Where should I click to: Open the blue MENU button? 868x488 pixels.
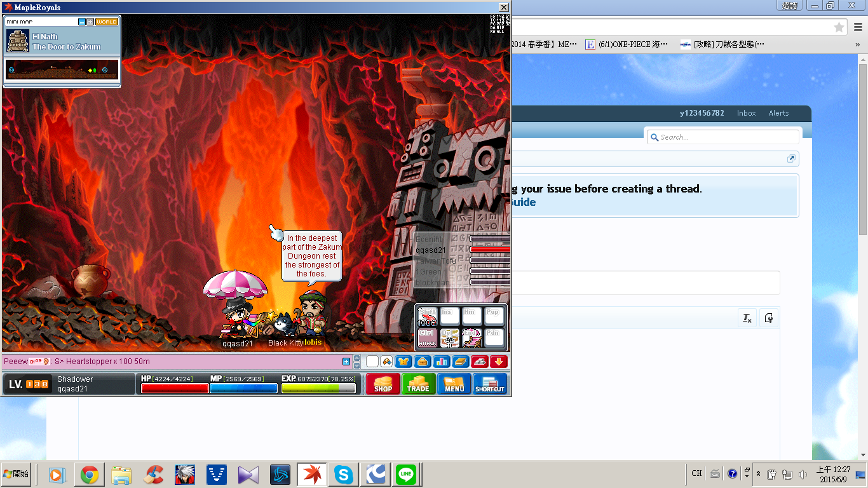click(x=454, y=384)
